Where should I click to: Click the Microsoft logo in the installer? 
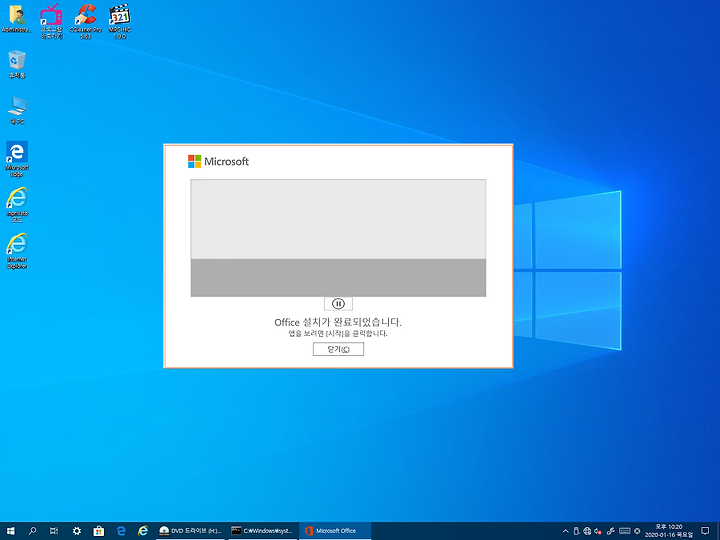pyautogui.click(x=219, y=161)
